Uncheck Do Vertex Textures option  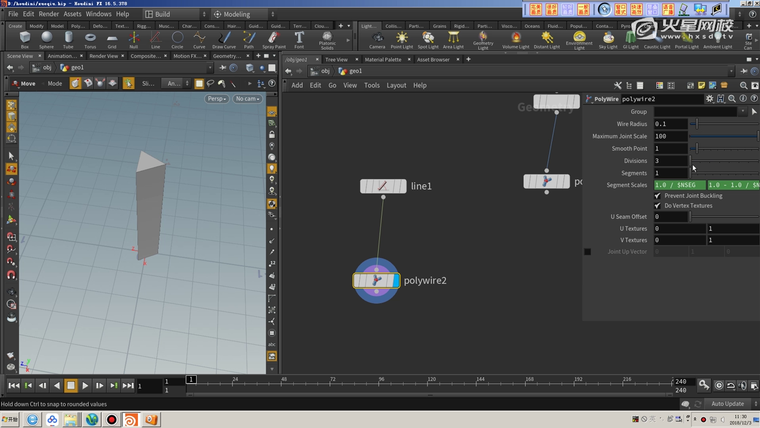tap(657, 205)
